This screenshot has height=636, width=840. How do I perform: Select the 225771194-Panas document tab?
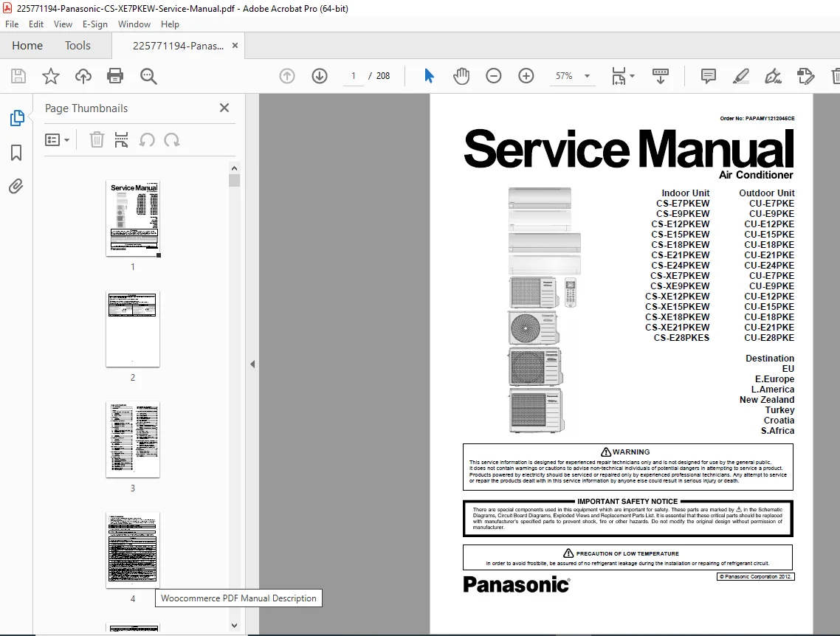(179, 46)
